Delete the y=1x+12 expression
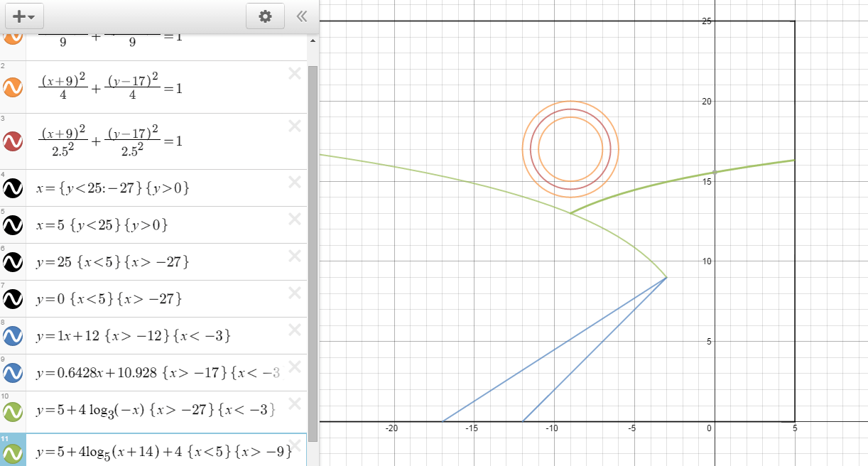Screen dimensions: 868x466 pos(295,330)
